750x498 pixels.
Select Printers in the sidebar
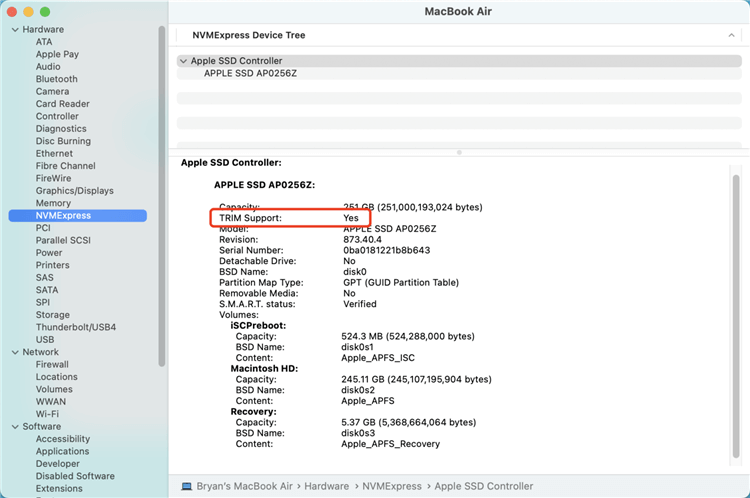pos(53,266)
